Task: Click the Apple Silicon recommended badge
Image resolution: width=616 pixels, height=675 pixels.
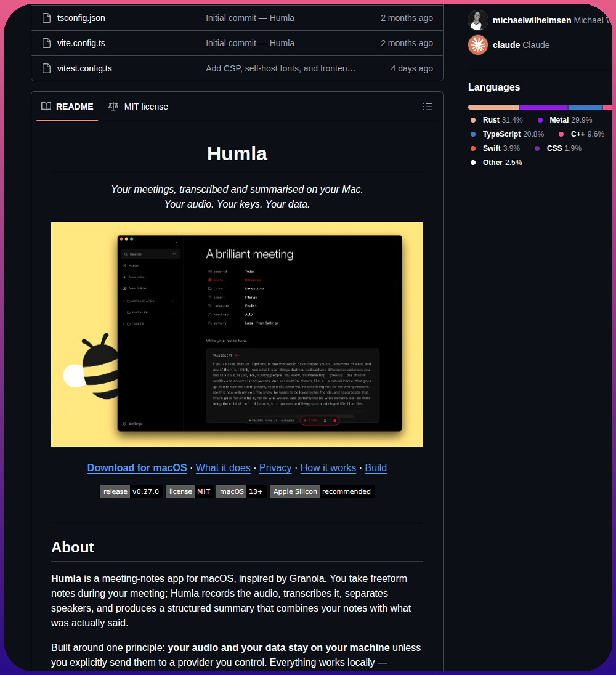Action: [x=322, y=491]
